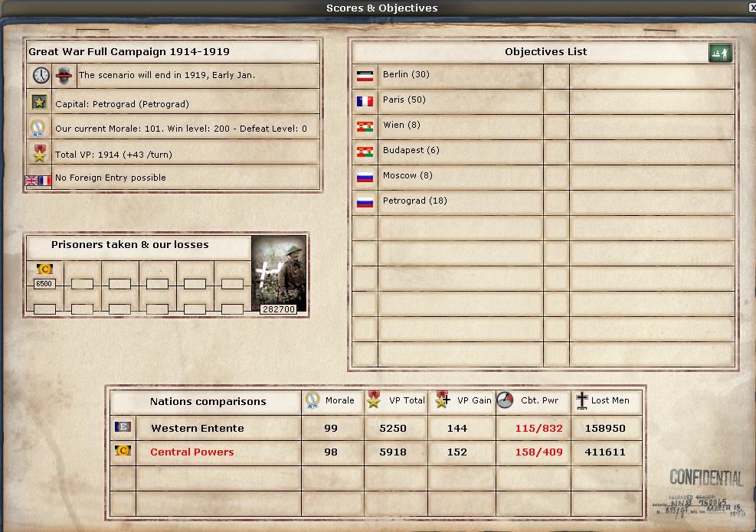Click the soldier head icon beside clock

[x=65, y=76]
